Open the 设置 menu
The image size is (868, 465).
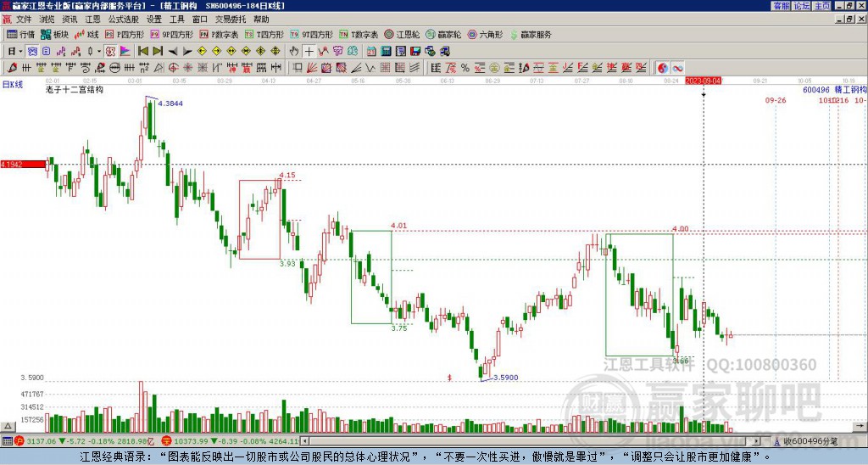pyautogui.click(x=154, y=20)
